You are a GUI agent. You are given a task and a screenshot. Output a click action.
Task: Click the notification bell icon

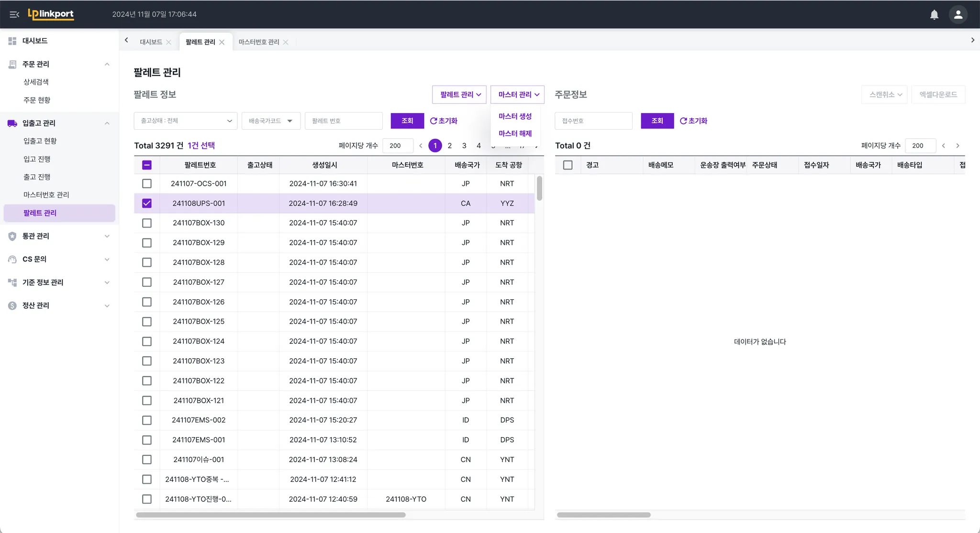coord(934,14)
